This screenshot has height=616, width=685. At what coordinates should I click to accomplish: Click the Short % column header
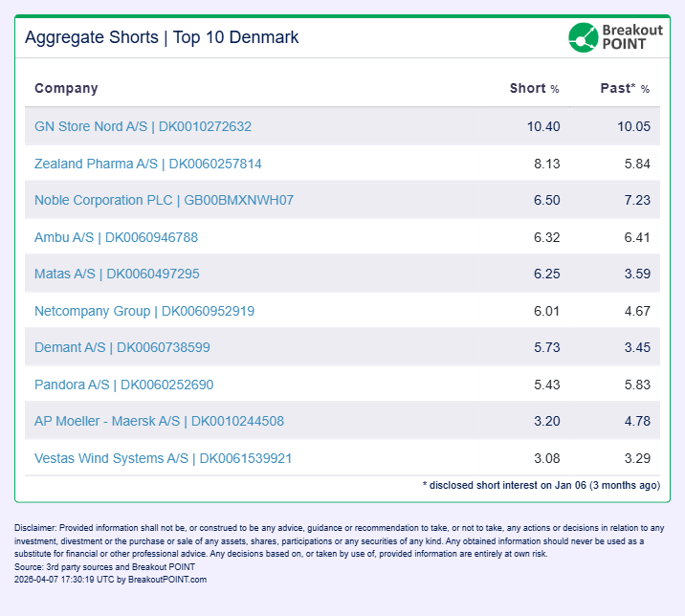coord(534,88)
